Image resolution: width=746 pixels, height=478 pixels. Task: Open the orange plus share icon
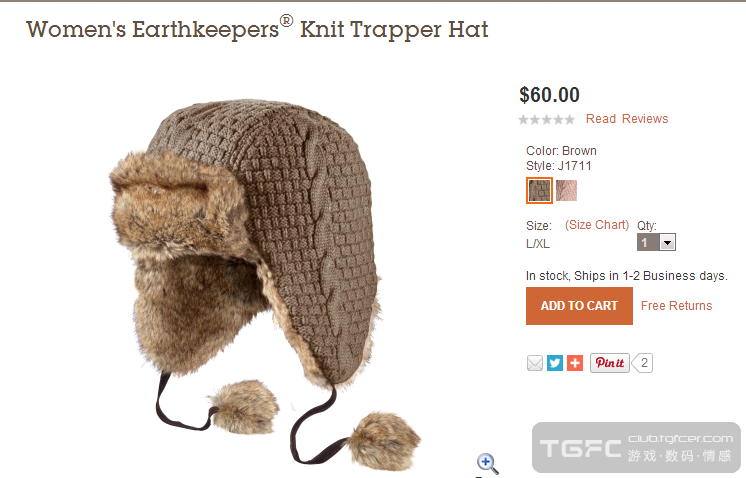[575, 363]
